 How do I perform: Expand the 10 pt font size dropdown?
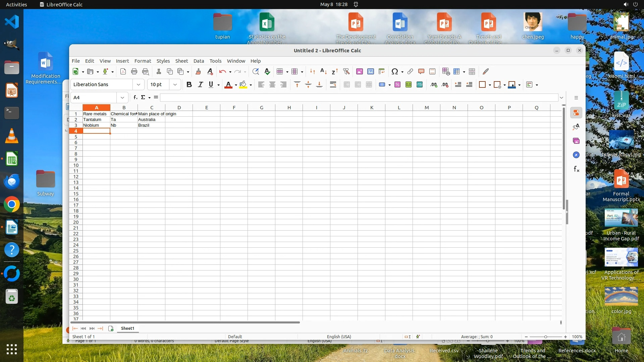(x=175, y=84)
